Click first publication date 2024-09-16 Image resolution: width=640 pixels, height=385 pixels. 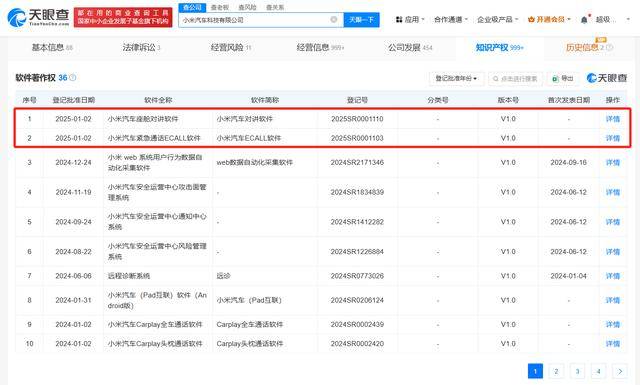[569, 162]
